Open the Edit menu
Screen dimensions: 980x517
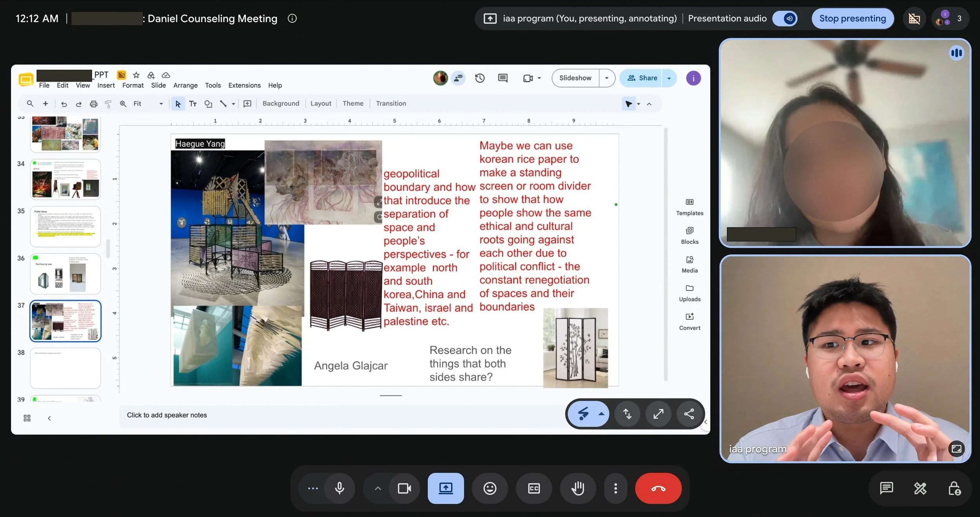click(62, 85)
